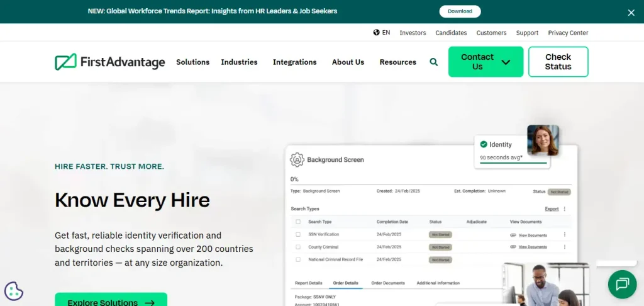Viewport: 644px width, 306px height.
Task: Click Not Started badge for County Criminal
Action: (x=441, y=247)
